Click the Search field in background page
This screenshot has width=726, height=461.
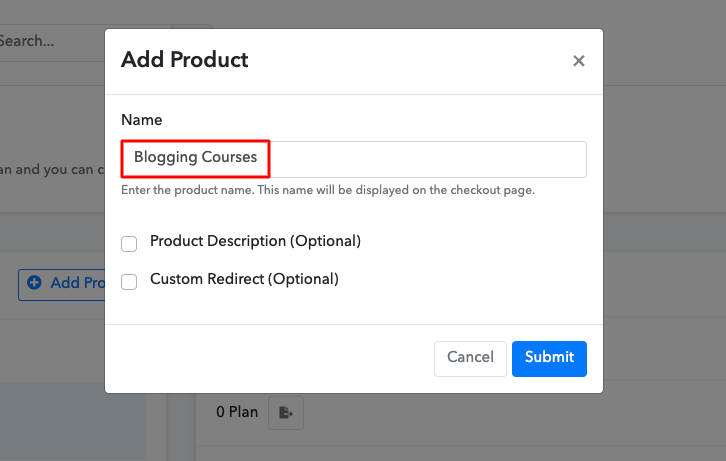(52, 43)
